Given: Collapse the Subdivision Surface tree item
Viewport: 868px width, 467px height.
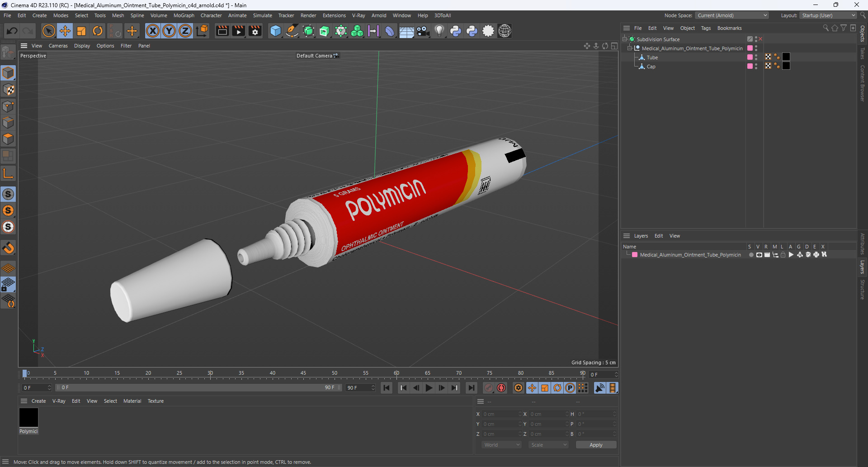Looking at the screenshot, I should click(625, 39).
